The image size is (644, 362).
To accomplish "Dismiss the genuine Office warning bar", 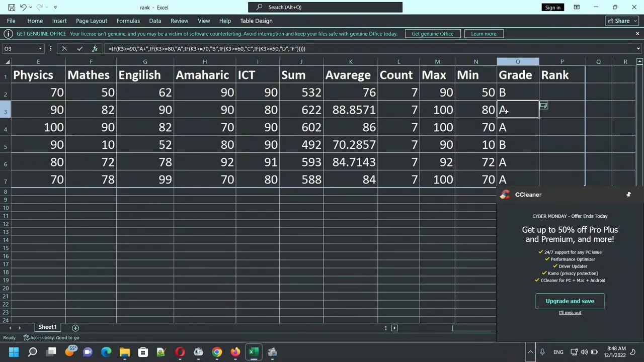I will [637, 34].
